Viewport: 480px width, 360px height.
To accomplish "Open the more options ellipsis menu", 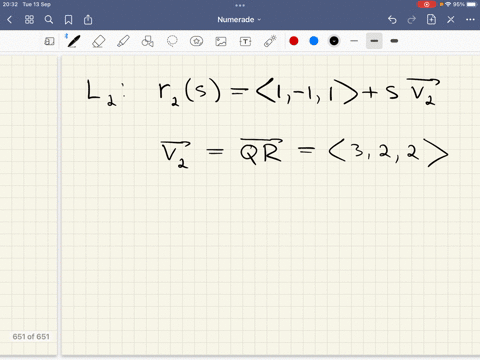I will [x=470, y=20].
